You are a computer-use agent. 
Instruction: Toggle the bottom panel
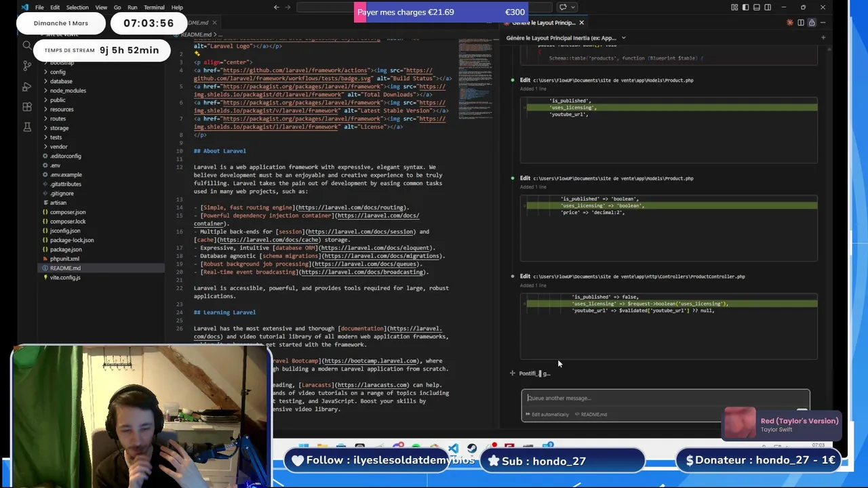756,7
